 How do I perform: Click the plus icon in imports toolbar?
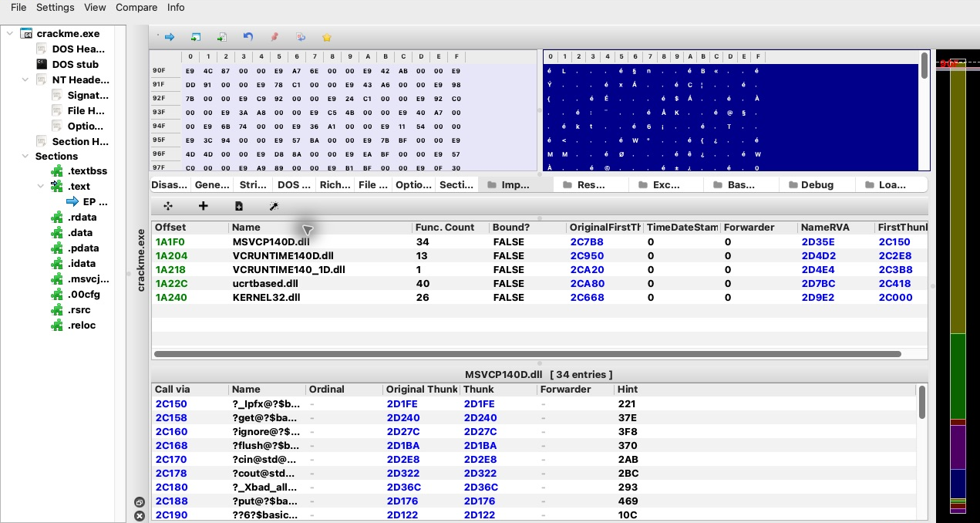pyautogui.click(x=204, y=206)
